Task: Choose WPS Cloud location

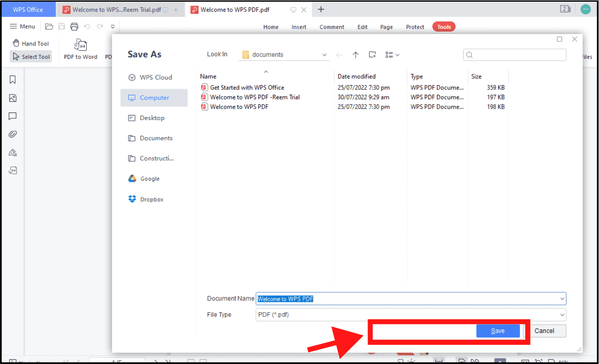Action: coord(154,78)
